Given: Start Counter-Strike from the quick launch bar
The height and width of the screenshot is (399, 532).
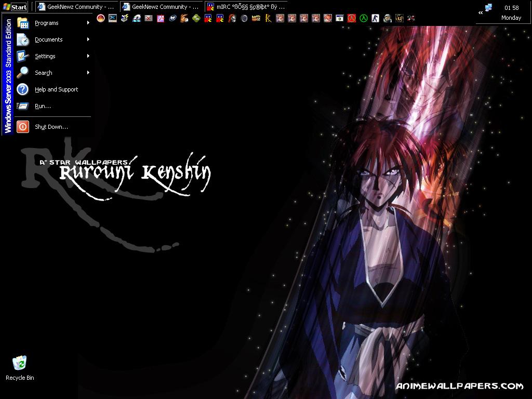Looking at the screenshot, I should pos(376,18).
